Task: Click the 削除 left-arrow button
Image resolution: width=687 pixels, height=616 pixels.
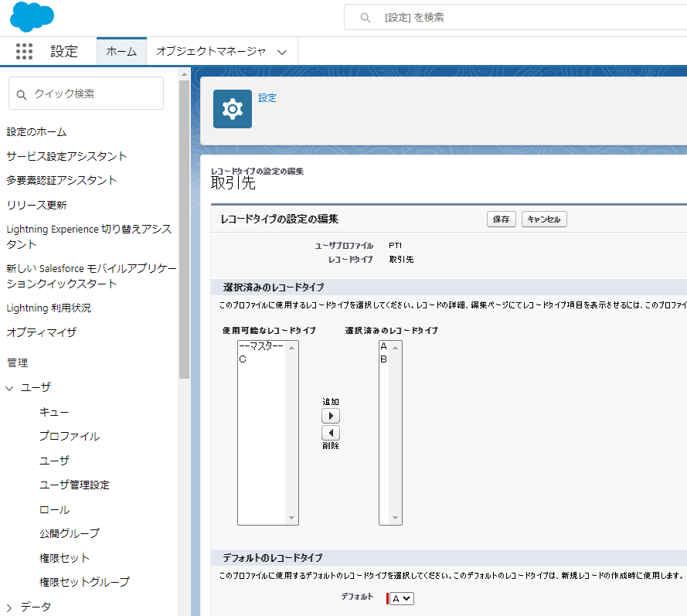Action: tap(330, 432)
